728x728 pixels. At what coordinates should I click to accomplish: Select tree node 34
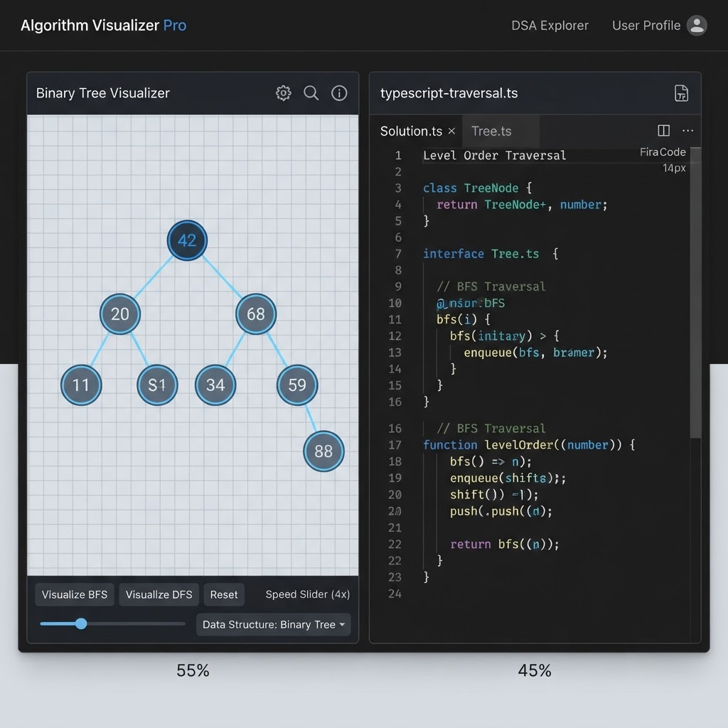coord(215,385)
